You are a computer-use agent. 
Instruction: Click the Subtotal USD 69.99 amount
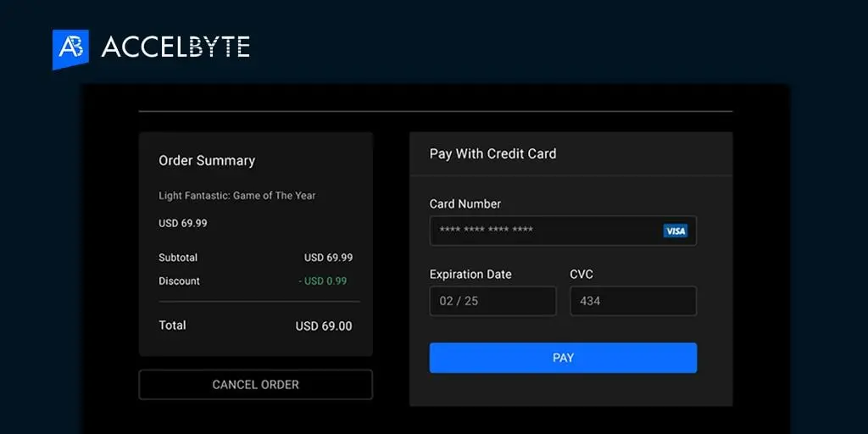coord(328,258)
